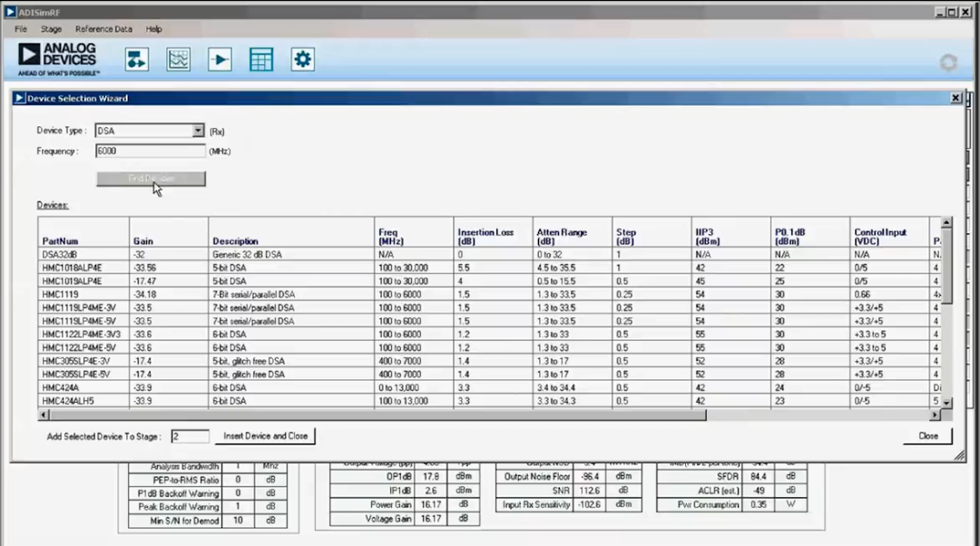The width and height of the screenshot is (980, 546).
Task: Open the Help menu
Action: coord(153,29)
